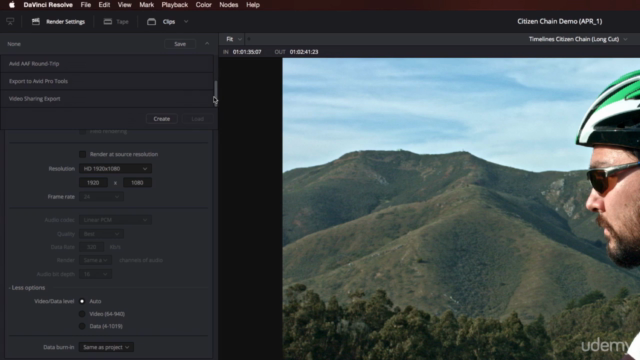The image size is (640, 360).
Task: Click the IN timecode 01:01:35:07
Action: pos(247,52)
